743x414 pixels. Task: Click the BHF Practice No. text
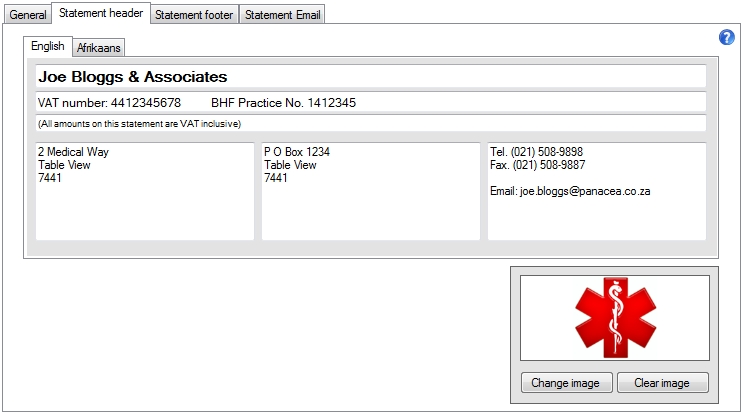tap(283, 103)
